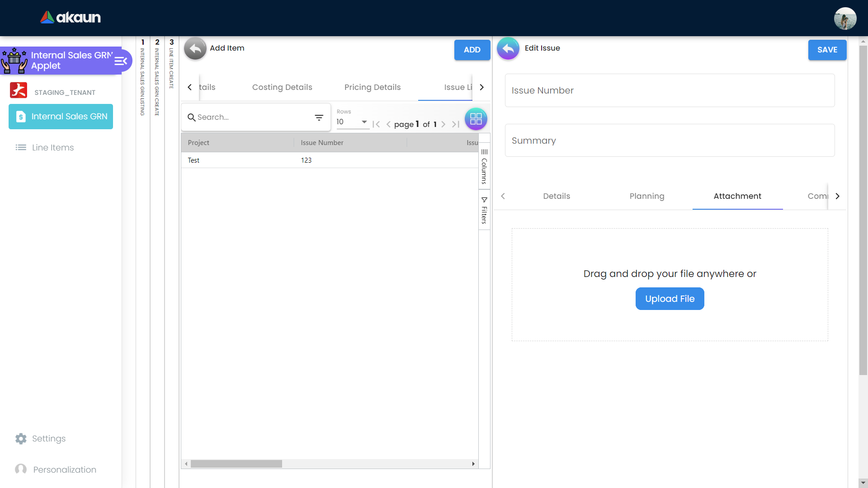Image resolution: width=868 pixels, height=488 pixels.
Task: Open Personalization in the sidebar
Action: coord(64,469)
